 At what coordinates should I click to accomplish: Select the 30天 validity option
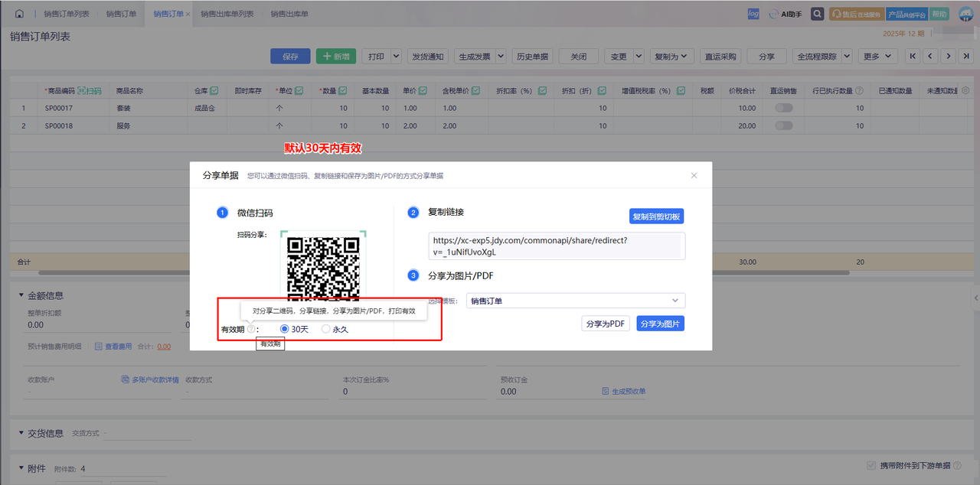294,329
